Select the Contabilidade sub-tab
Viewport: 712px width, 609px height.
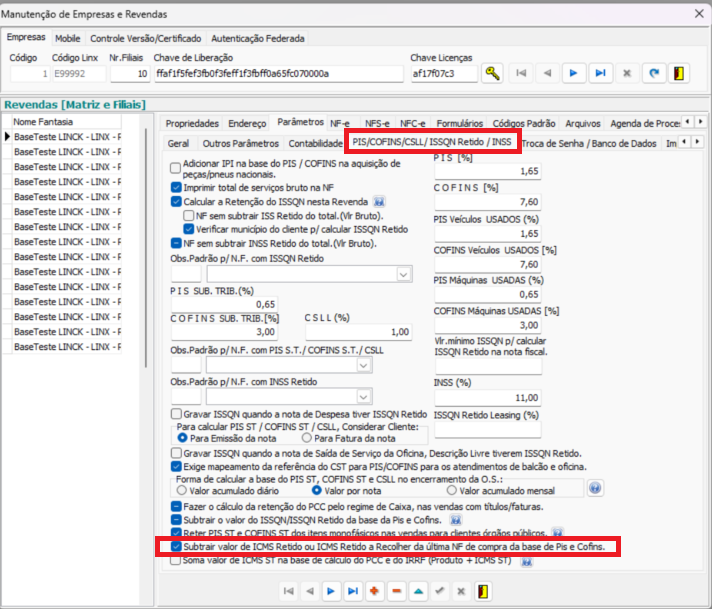point(316,144)
